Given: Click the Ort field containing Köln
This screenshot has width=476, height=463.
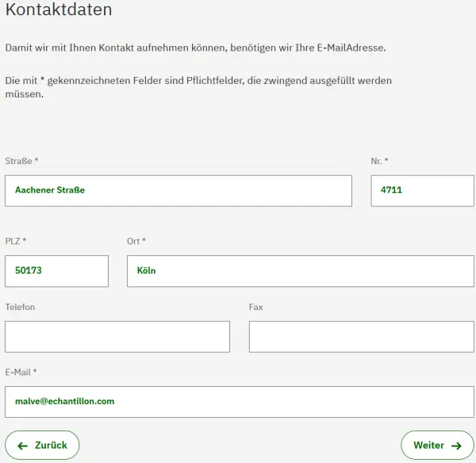Looking at the screenshot, I should tap(300, 271).
